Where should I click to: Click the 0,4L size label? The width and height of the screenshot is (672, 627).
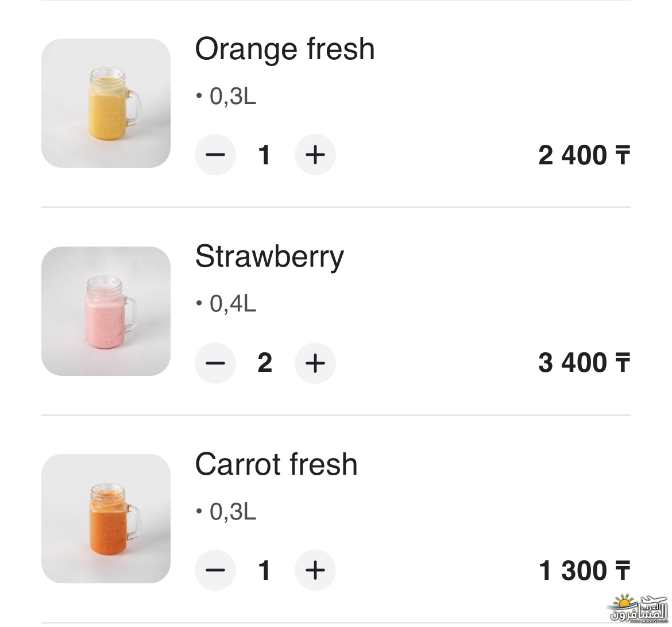pyautogui.click(x=232, y=303)
